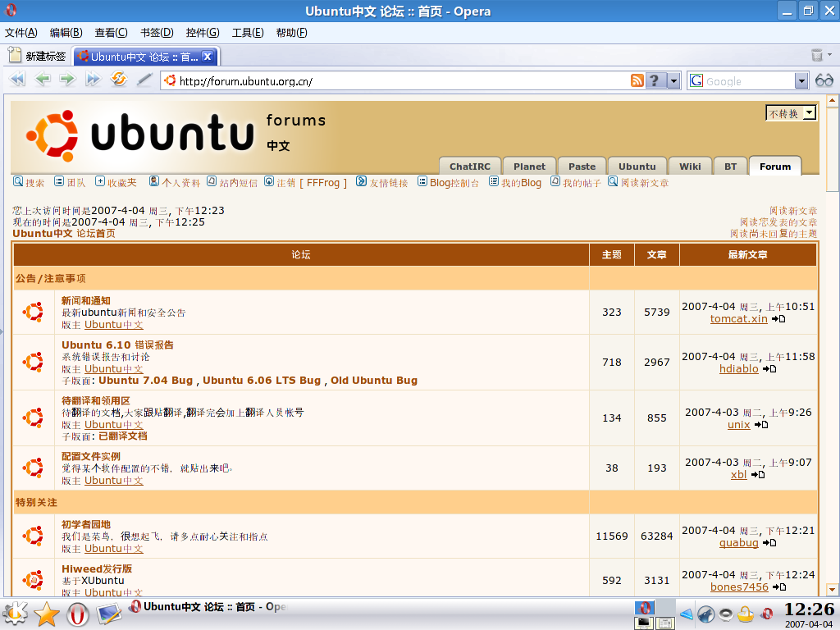Switch to virtual desktop 2 in the pager

(665, 608)
